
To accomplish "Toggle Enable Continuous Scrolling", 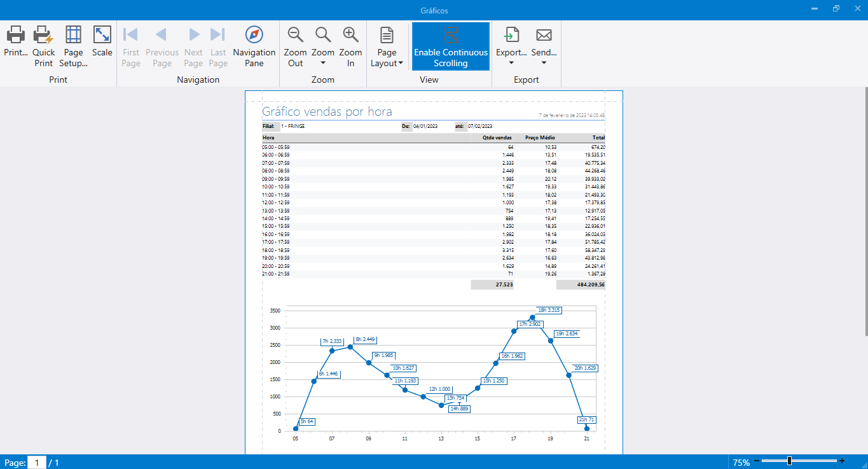I will pos(451,46).
